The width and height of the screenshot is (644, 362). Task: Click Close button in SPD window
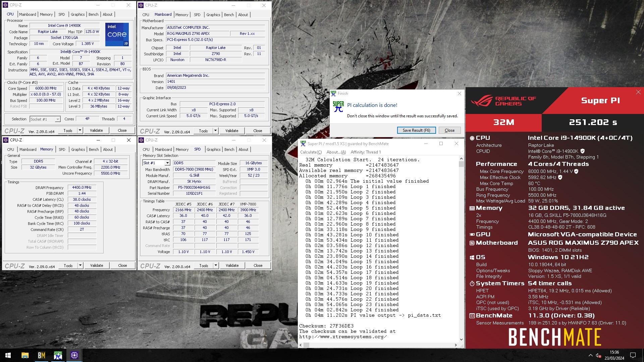point(258,265)
